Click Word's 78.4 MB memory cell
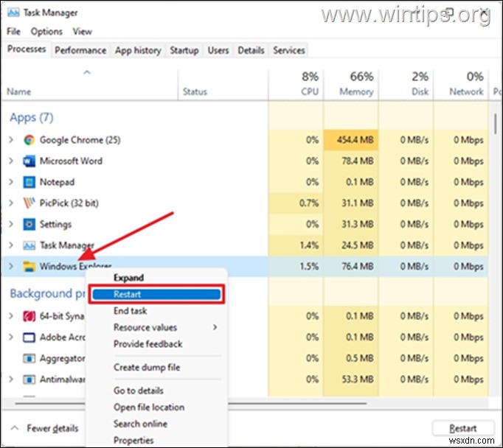Image resolution: width=503 pixels, height=448 pixels. point(351,161)
